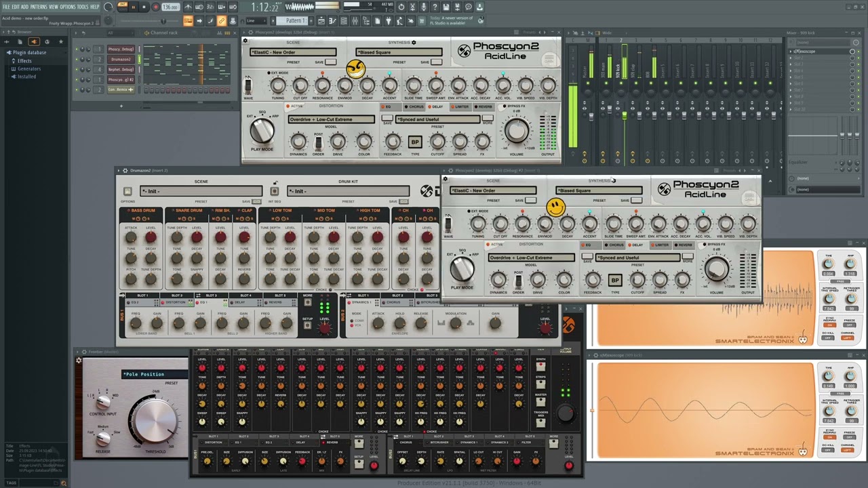Open top Phoscyon2 plugin options gear

[x=245, y=41]
